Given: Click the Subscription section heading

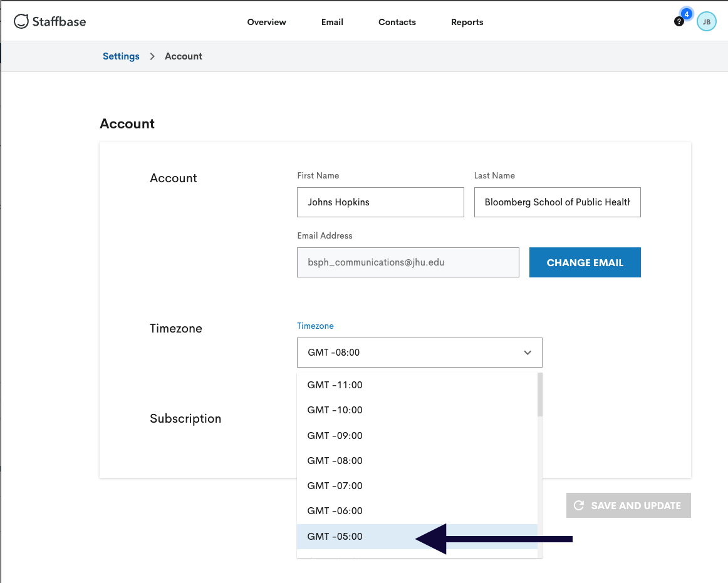Looking at the screenshot, I should 185,418.
